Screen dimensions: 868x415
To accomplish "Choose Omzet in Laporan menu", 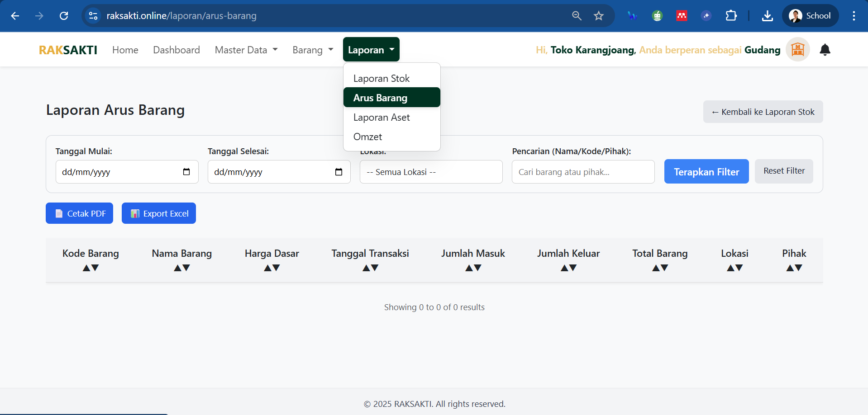I will point(367,137).
